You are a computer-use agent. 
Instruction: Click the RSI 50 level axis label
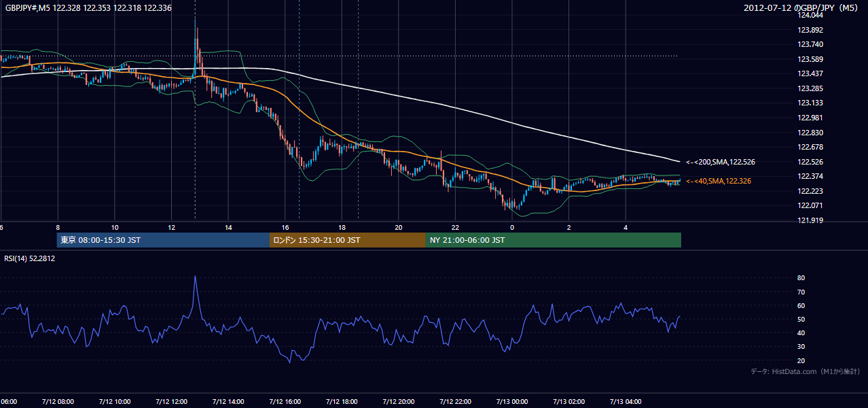801,319
